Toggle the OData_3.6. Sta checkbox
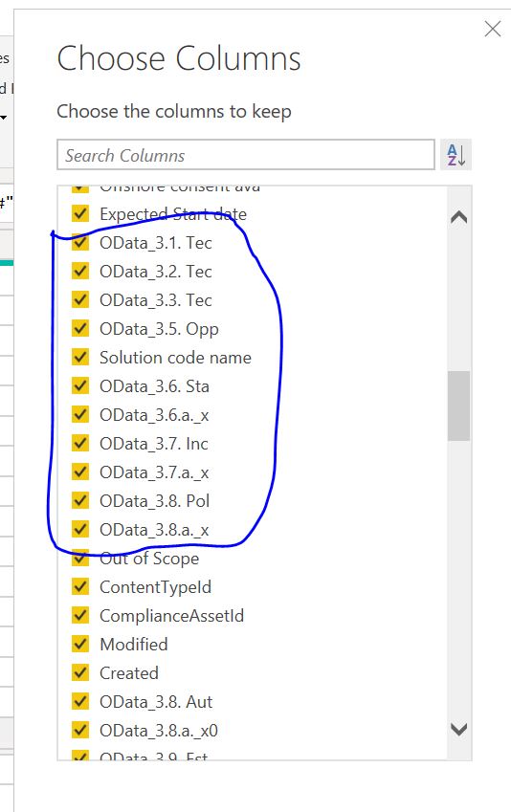511x812 pixels. tap(80, 385)
